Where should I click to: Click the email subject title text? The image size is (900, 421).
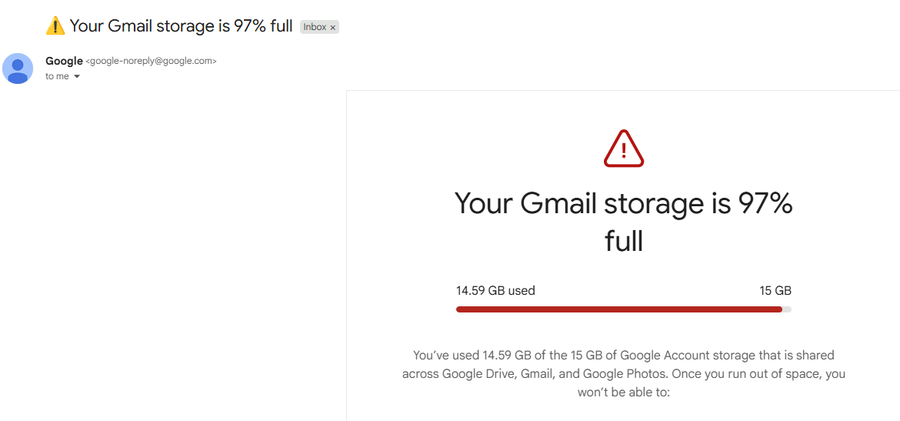[180, 26]
